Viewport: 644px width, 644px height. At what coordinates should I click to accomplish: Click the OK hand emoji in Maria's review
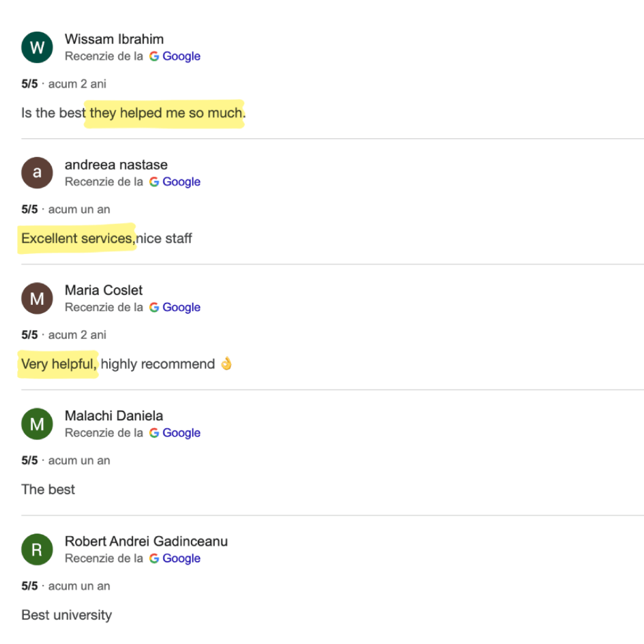click(x=227, y=364)
